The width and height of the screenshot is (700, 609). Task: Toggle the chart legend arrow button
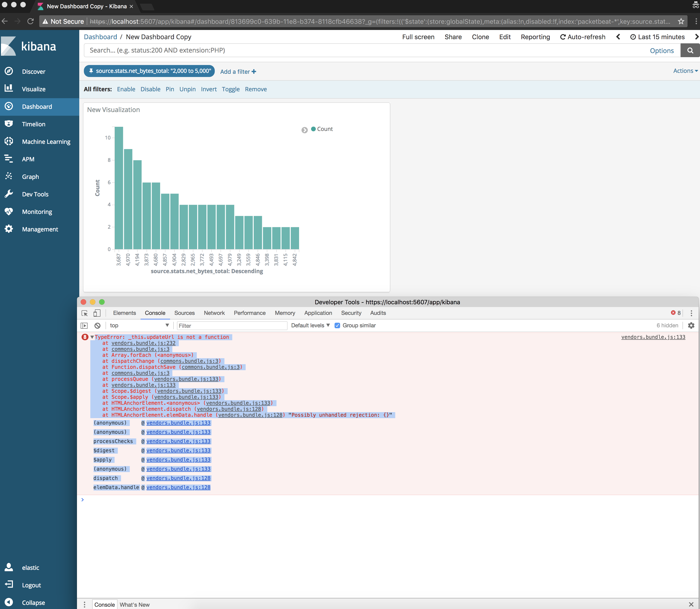(305, 130)
